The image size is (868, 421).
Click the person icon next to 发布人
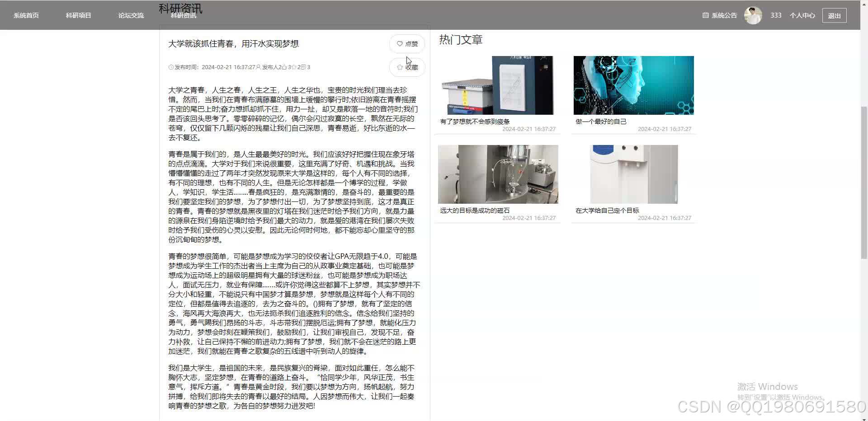(x=258, y=67)
